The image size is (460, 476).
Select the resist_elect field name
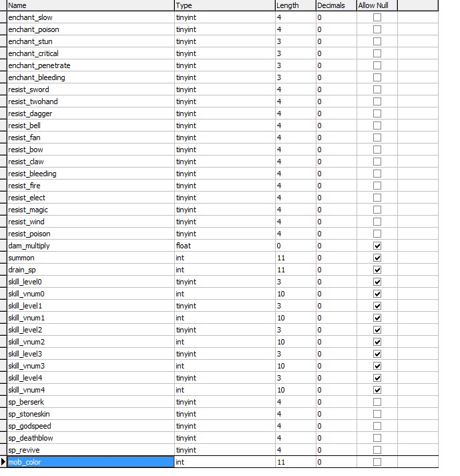[91, 198]
